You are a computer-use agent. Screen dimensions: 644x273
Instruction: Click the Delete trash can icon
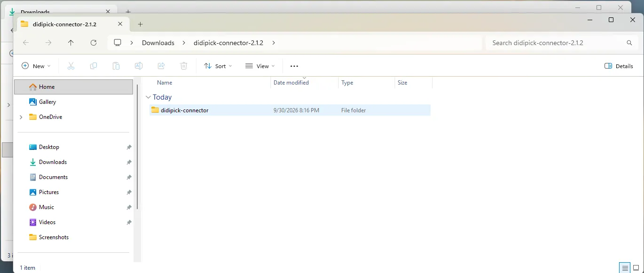(184, 66)
